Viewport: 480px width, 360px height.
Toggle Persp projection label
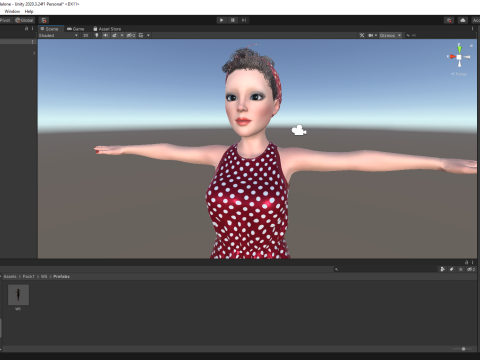[459, 74]
